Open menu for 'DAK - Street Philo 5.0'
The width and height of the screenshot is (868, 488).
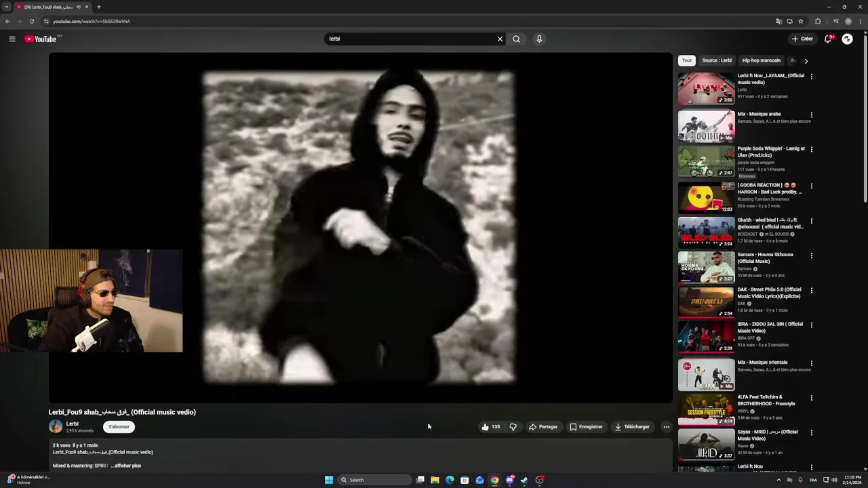811,291
